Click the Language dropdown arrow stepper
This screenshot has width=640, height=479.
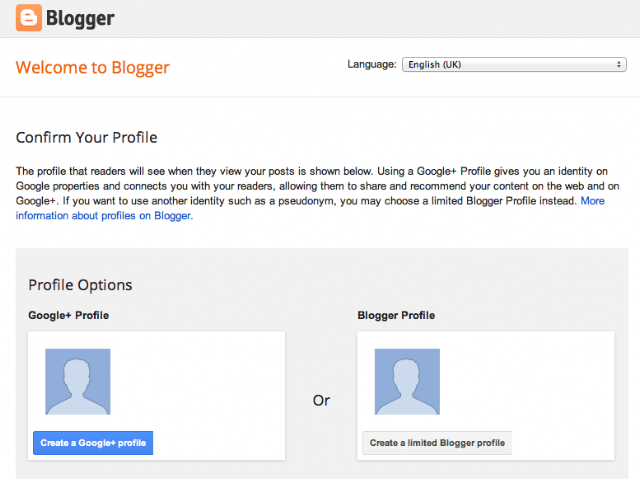619,64
